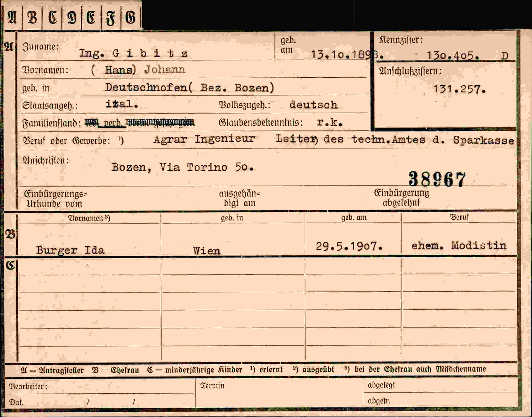The height and width of the screenshot is (417, 532).
Task: Click the 'Einbürgerung abgelehnt' label
Action: [x=402, y=198]
